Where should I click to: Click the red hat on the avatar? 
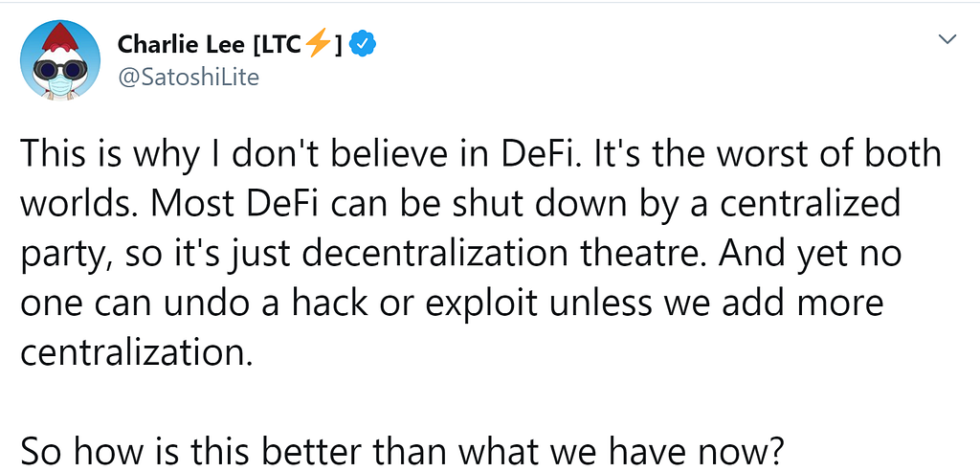click(60, 38)
